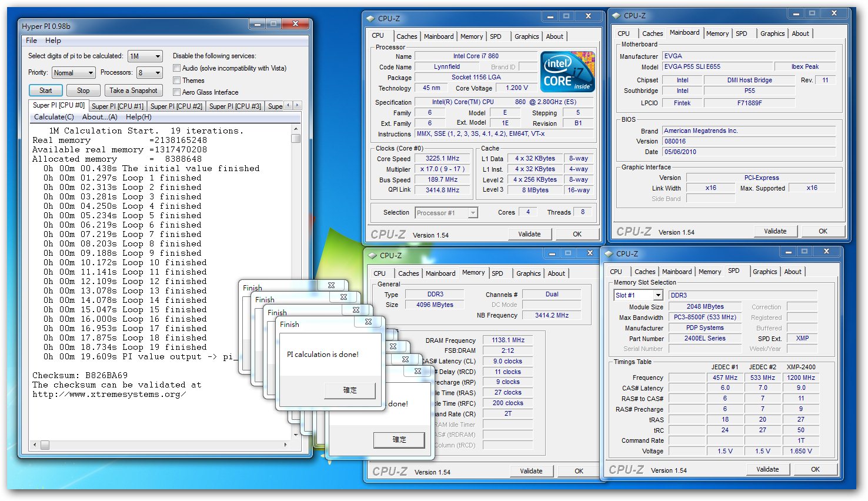Click the horizontal scrollbar thumb in Super PI log
The image size is (868, 501).
coord(45,445)
